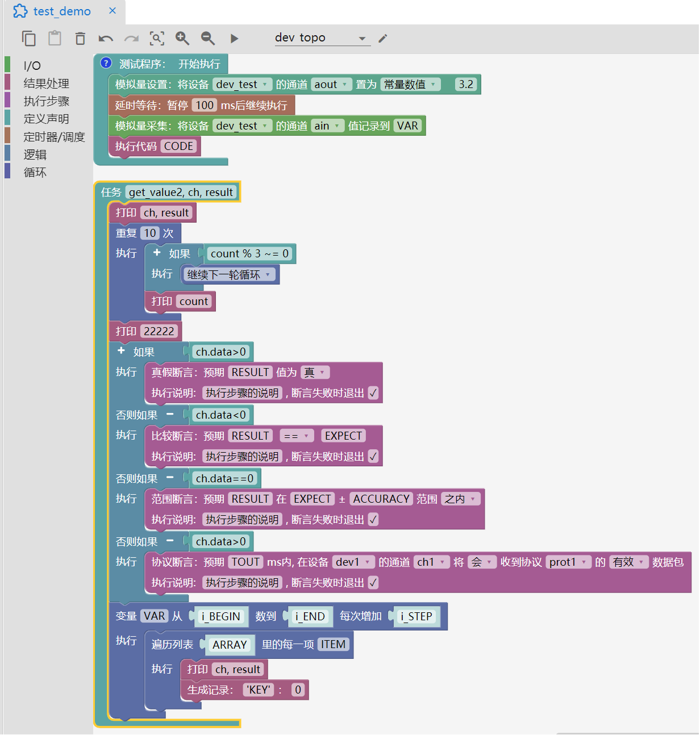Click the zoom out magnifier icon
The height and width of the screenshot is (735, 700).
coord(208,38)
